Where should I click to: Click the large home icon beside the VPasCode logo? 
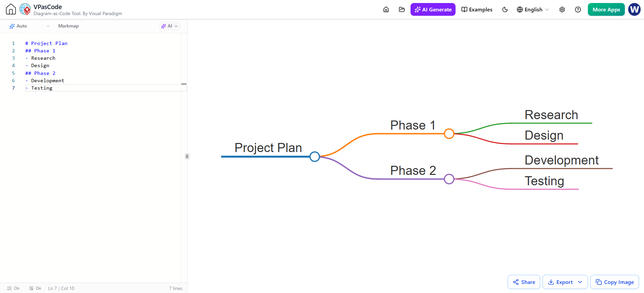(x=11, y=9)
